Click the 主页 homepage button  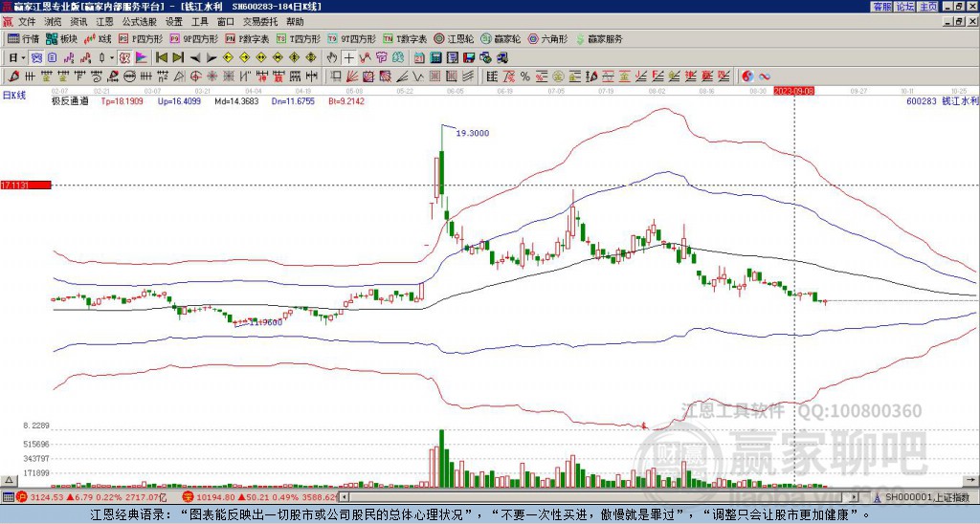point(928,7)
